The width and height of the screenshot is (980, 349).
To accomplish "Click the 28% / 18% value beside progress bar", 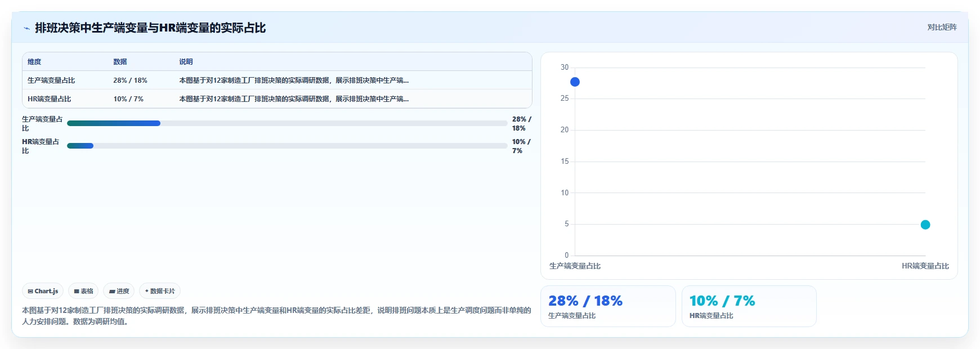I will pyautogui.click(x=521, y=124).
